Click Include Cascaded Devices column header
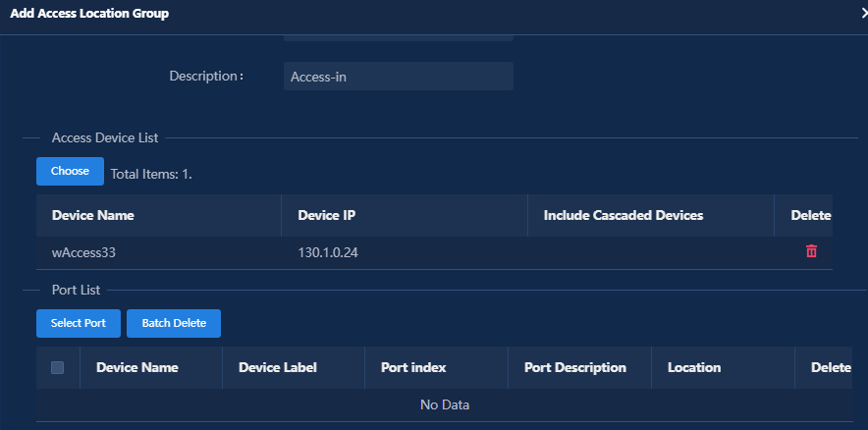The height and width of the screenshot is (430, 868). [x=624, y=215]
